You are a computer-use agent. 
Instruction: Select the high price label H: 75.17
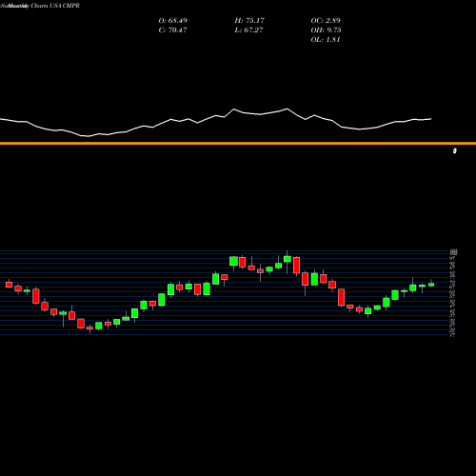[x=249, y=21]
